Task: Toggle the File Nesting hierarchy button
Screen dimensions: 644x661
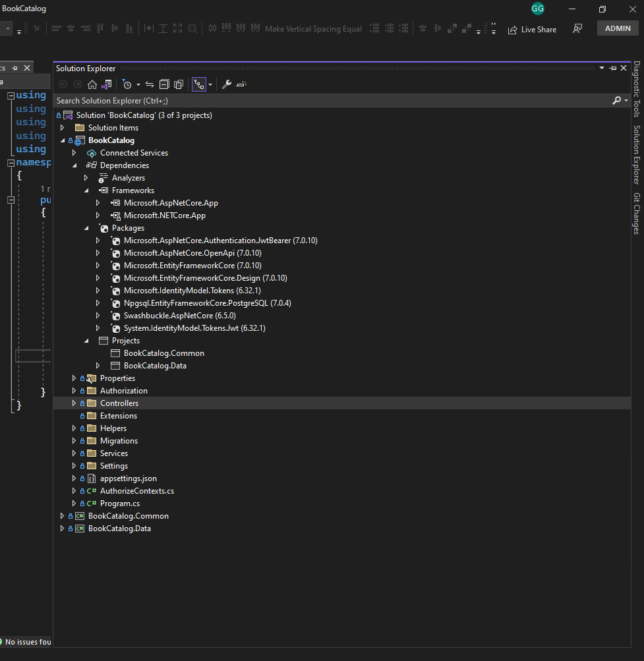Action: point(199,84)
